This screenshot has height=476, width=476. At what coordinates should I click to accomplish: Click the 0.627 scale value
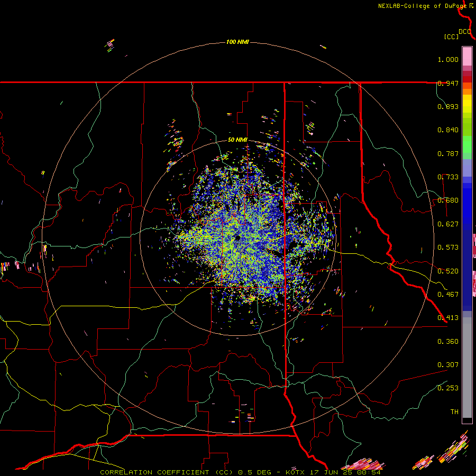[448, 224]
